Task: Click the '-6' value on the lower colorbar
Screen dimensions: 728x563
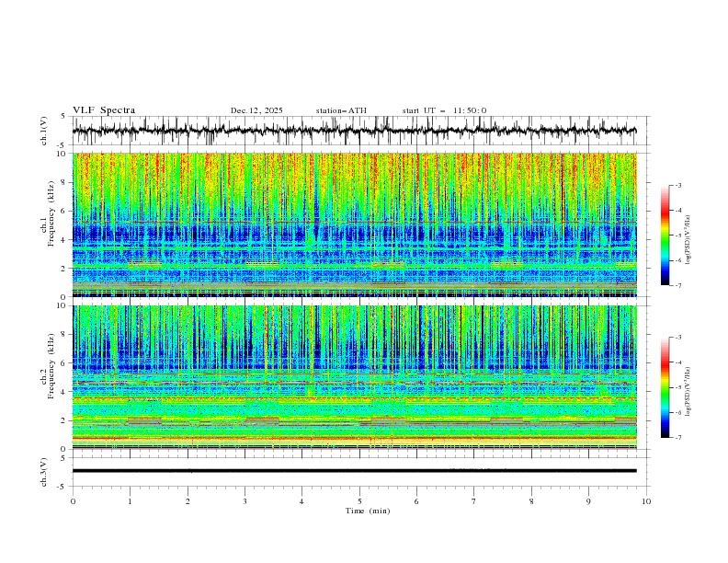Action: [x=678, y=412]
